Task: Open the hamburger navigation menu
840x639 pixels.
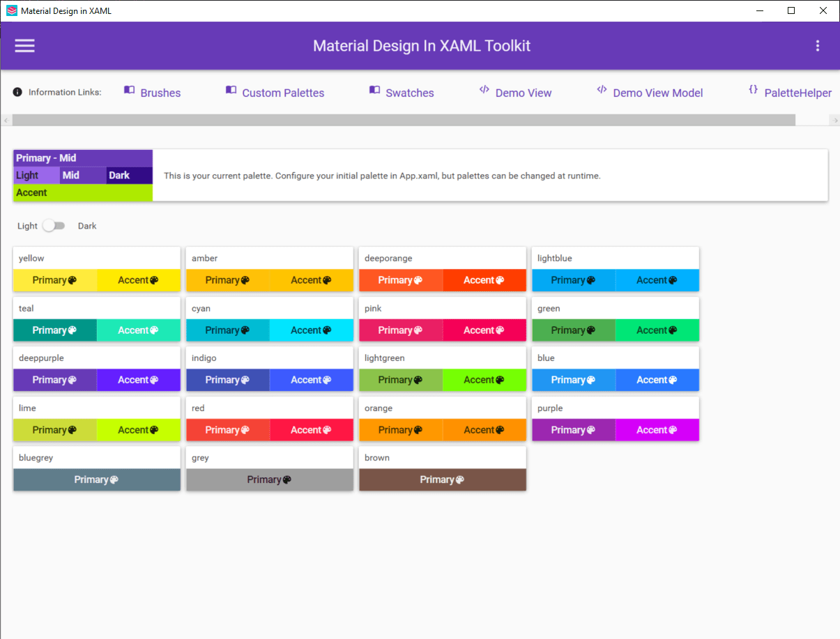Action: point(24,45)
